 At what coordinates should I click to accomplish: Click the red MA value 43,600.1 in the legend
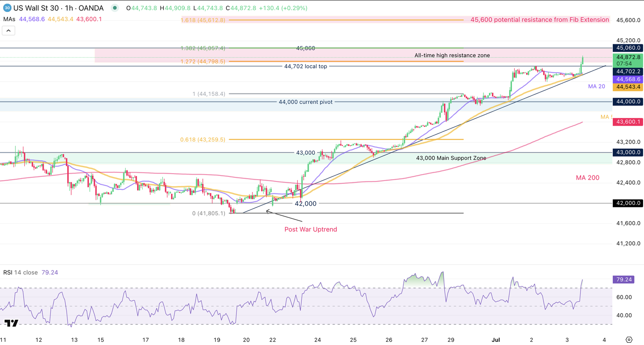click(x=89, y=19)
